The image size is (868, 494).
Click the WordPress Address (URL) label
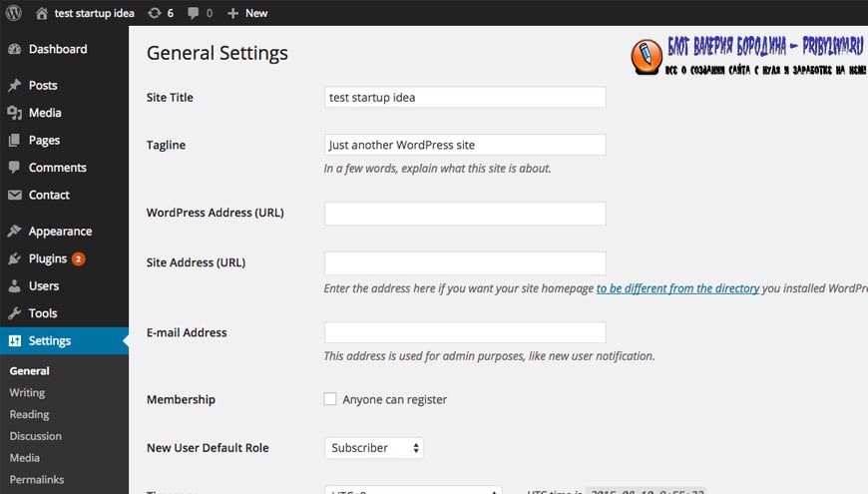coord(216,213)
